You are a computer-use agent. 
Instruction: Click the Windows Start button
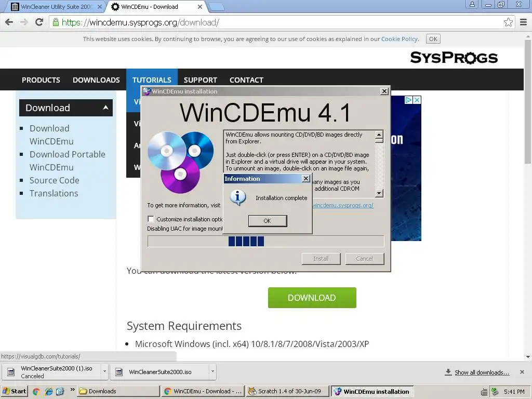pyautogui.click(x=15, y=391)
